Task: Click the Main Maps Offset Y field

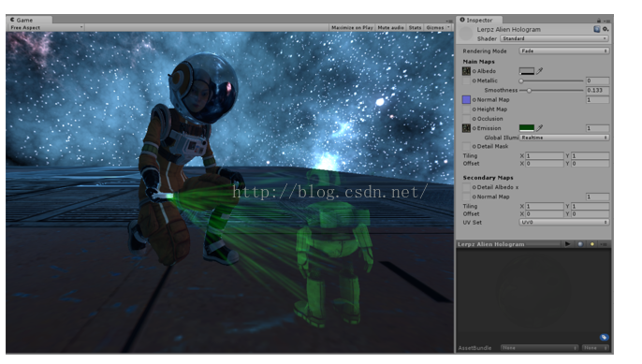Action: pos(591,164)
